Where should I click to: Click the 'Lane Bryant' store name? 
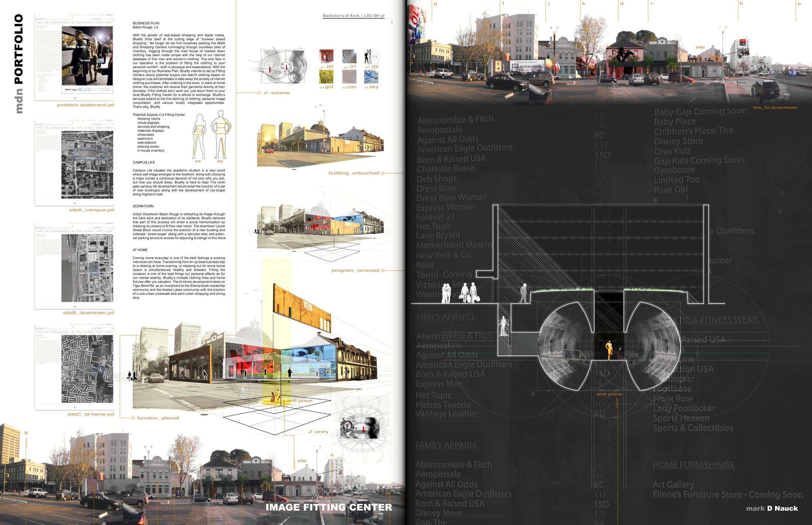(438, 235)
